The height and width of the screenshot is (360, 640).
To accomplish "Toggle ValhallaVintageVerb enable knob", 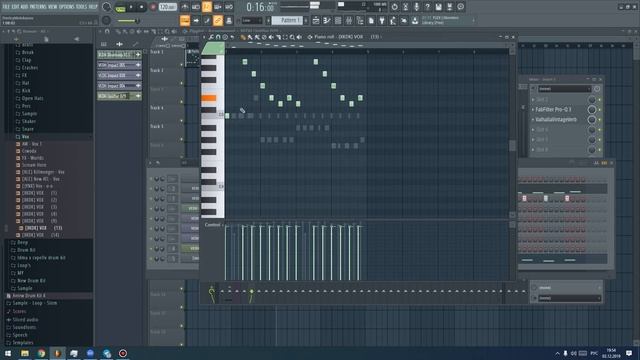I will (591, 120).
